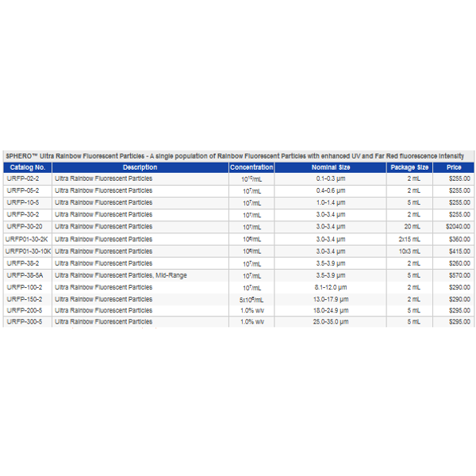
Task: Select catalog number URFP-38-5A
Action: click(25, 275)
